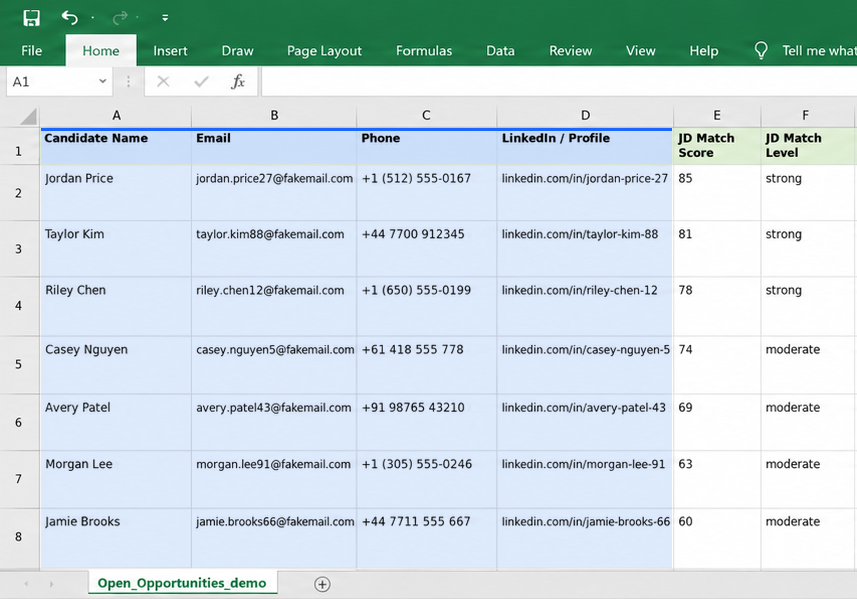Select column B header

point(274,115)
